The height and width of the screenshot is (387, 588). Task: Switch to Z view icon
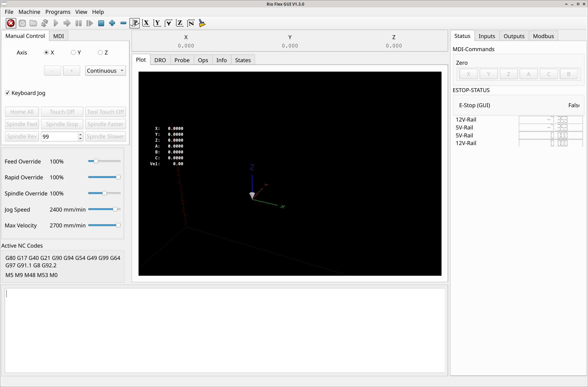point(179,23)
